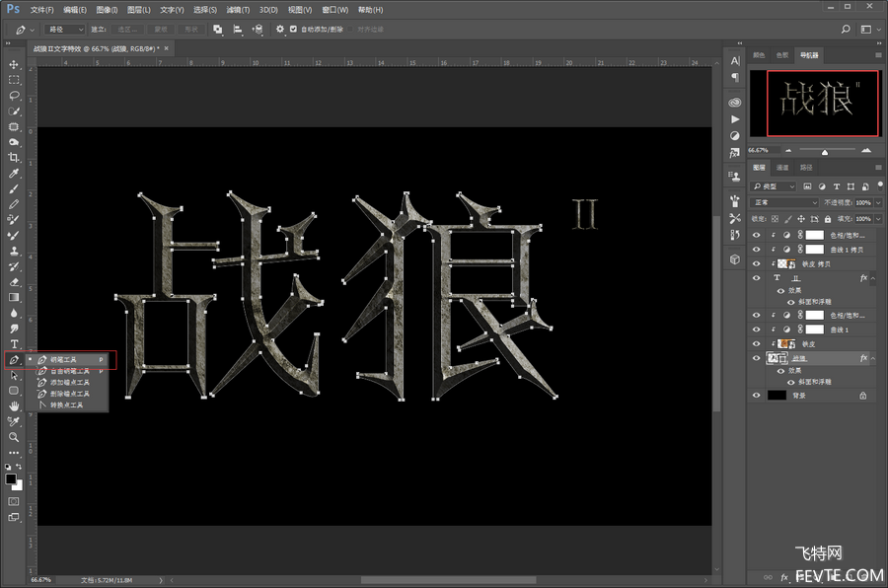The height and width of the screenshot is (588, 888).
Task: Hide the 战狼 layer
Action: tap(756, 358)
